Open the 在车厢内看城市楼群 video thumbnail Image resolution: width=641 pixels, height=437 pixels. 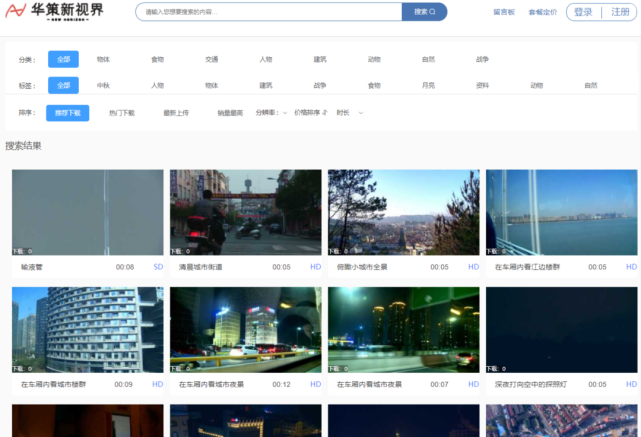pyautogui.click(x=87, y=330)
